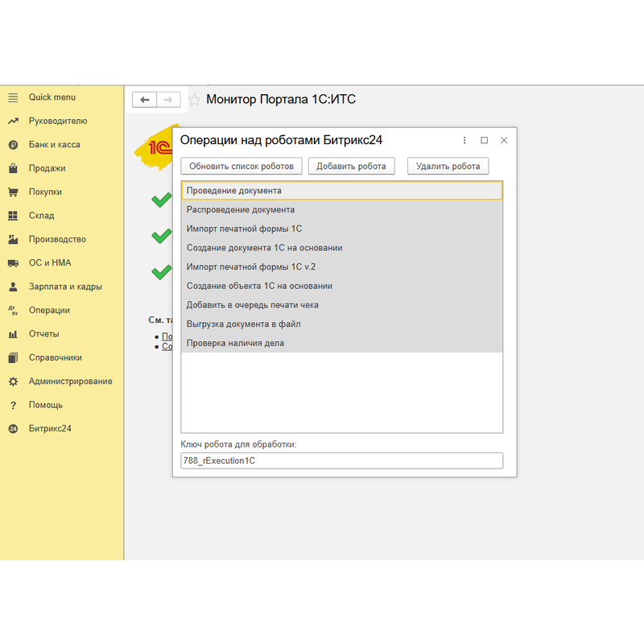Viewport: 644px width, 644px height.
Task: Select the Импорт печатной формы 1С row
Action: [x=341, y=229]
